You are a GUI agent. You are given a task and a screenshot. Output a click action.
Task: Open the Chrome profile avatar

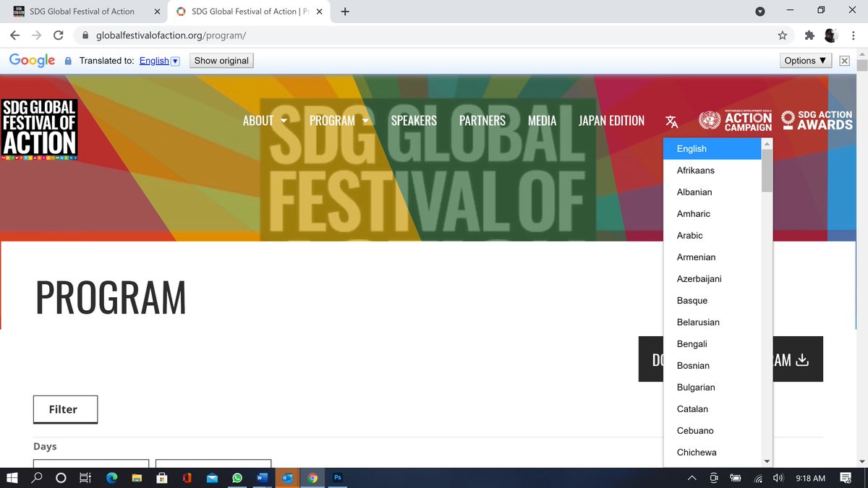click(x=830, y=35)
